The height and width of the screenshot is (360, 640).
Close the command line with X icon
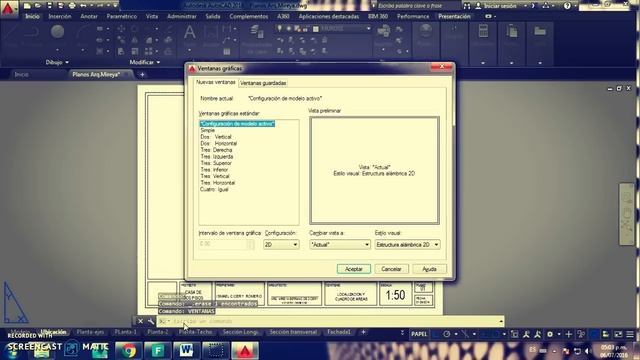coord(140,321)
